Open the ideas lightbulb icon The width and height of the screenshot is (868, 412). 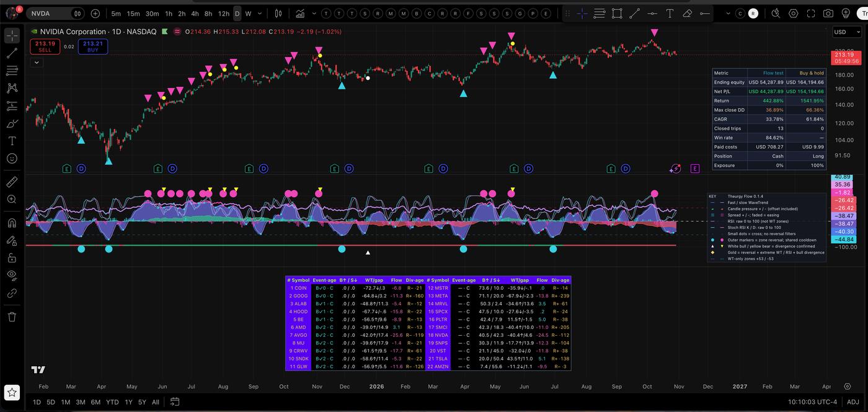[846, 13]
